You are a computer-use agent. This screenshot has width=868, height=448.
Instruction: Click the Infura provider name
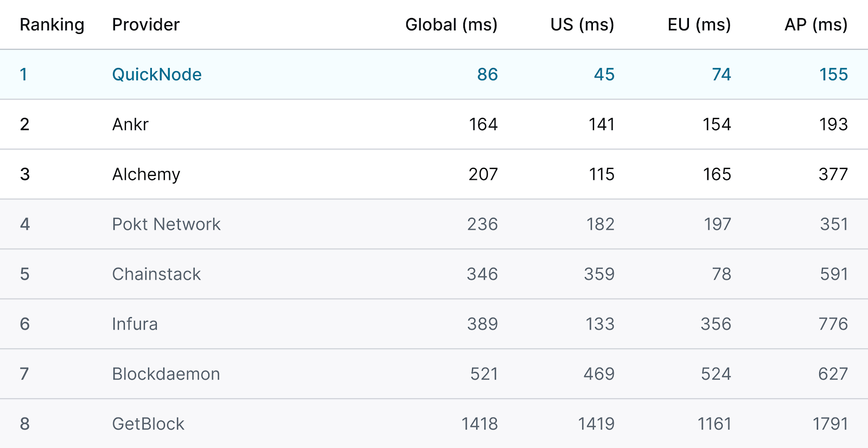[135, 324]
